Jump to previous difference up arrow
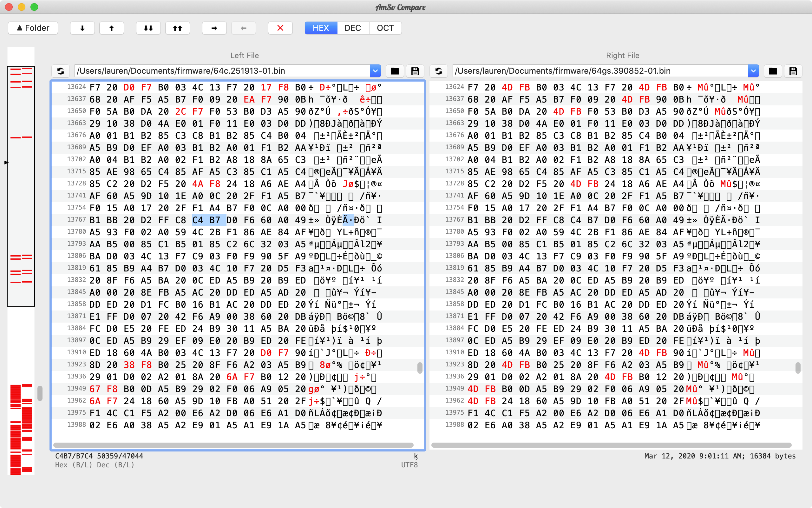Image resolution: width=812 pixels, height=508 pixels. click(x=111, y=28)
